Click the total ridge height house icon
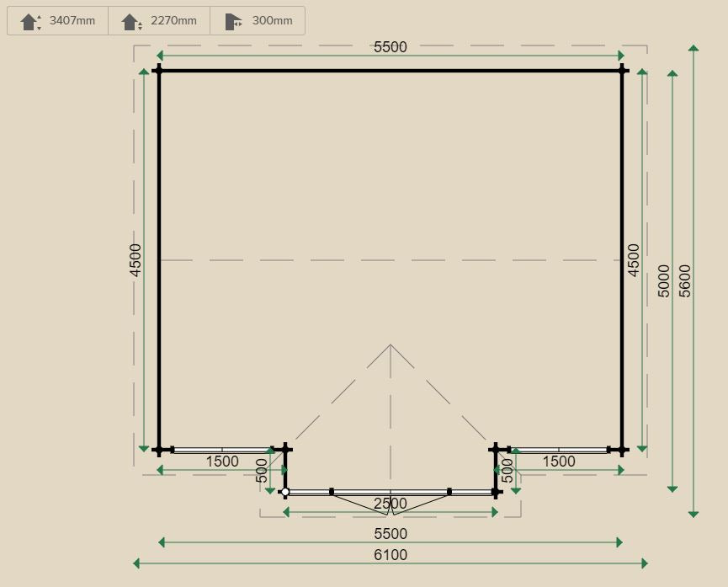This screenshot has height=587, width=728. 29,21
